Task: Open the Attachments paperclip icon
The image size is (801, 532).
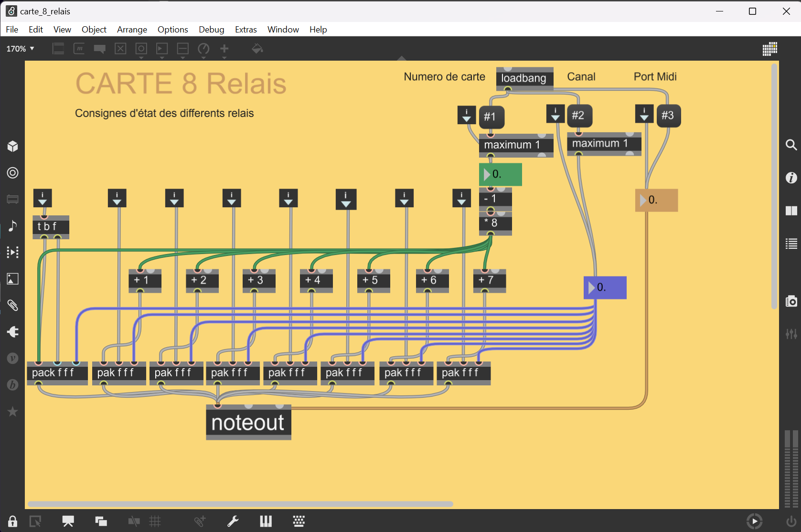Action: (13, 305)
